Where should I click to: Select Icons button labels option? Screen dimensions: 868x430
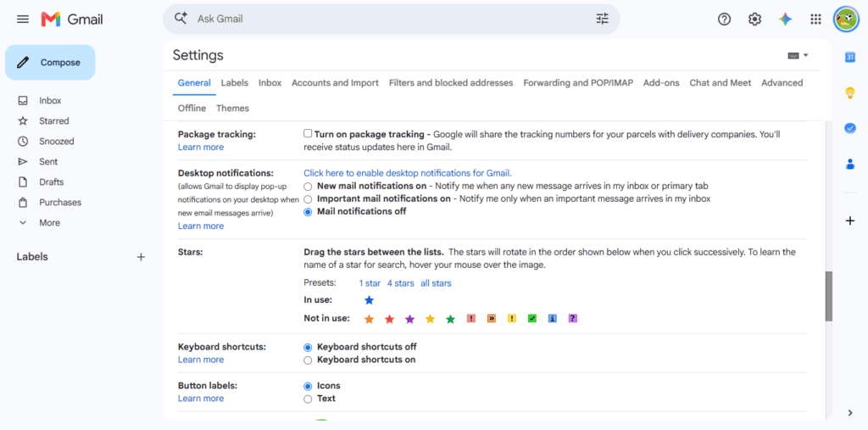pos(308,386)
